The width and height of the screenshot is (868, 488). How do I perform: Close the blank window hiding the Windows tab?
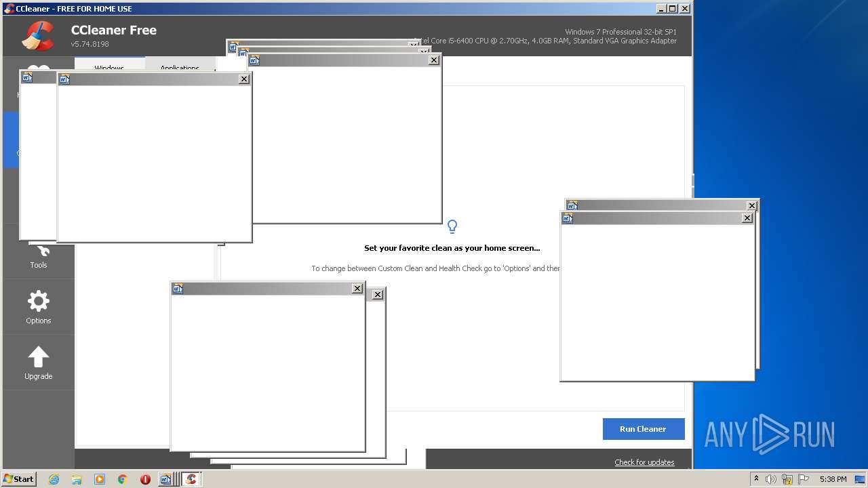click(244, 79)
